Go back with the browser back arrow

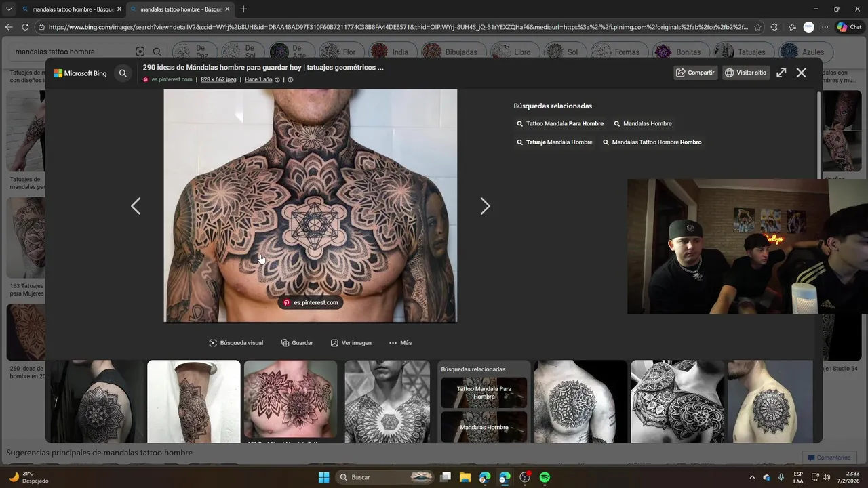(9, 27)
